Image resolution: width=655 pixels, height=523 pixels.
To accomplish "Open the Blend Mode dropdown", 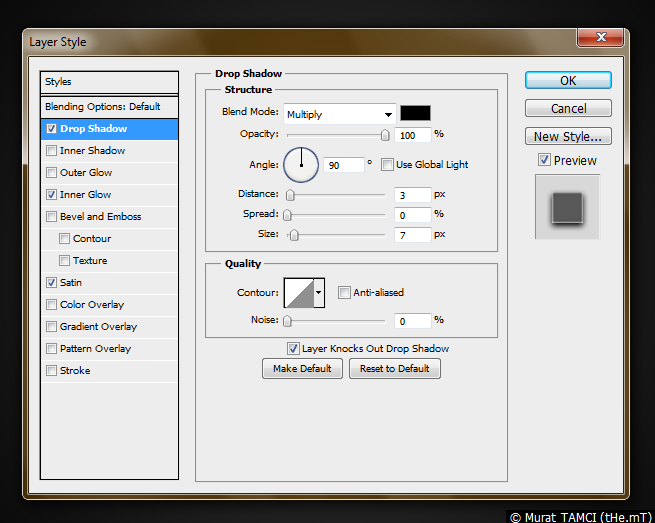I will 339,114.
